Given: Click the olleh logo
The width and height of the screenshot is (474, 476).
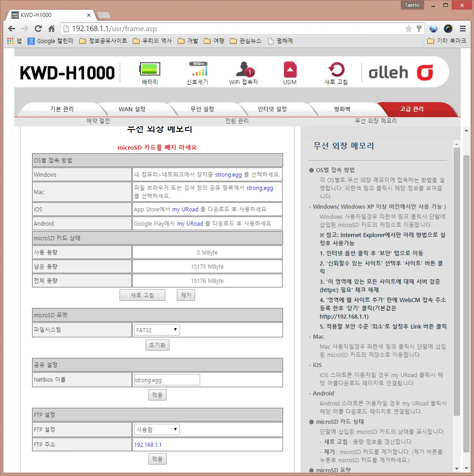Looking at the screenshot, I should [x=401, y=73].
